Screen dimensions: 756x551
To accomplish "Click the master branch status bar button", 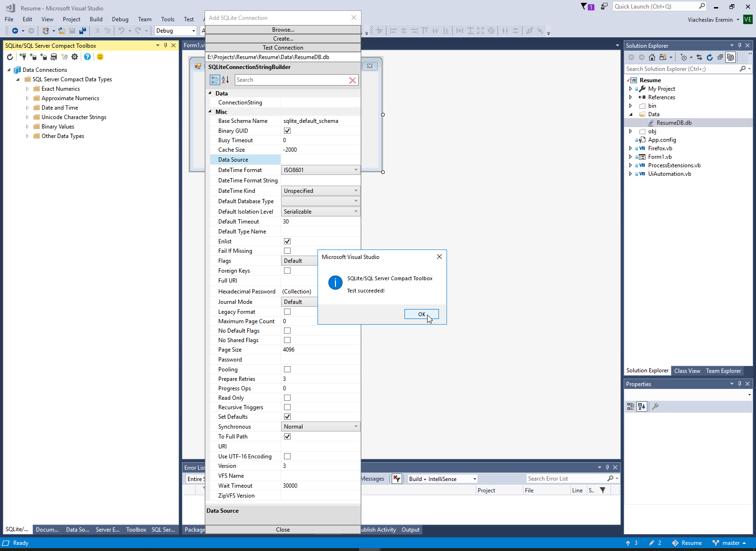I will 729,543.
